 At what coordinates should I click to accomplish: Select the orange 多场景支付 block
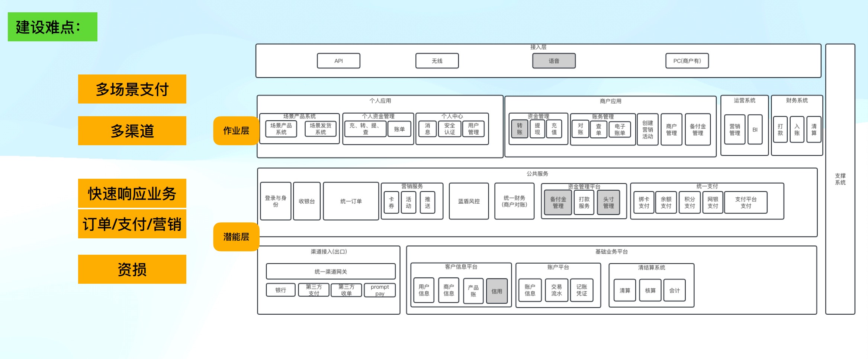pyautogui.click(x=132, y=89)
